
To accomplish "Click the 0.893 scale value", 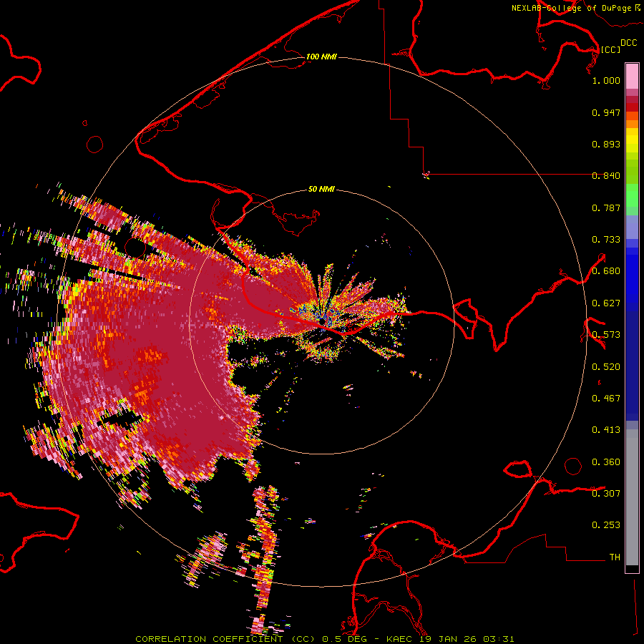I will coord(606,144).
